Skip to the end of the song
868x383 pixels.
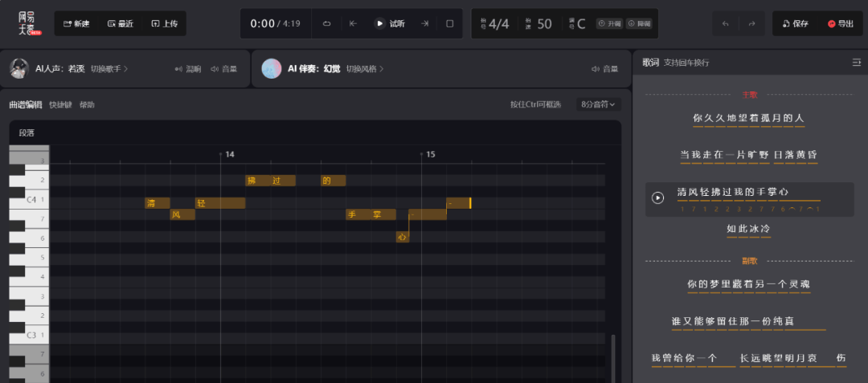[424, 24]
